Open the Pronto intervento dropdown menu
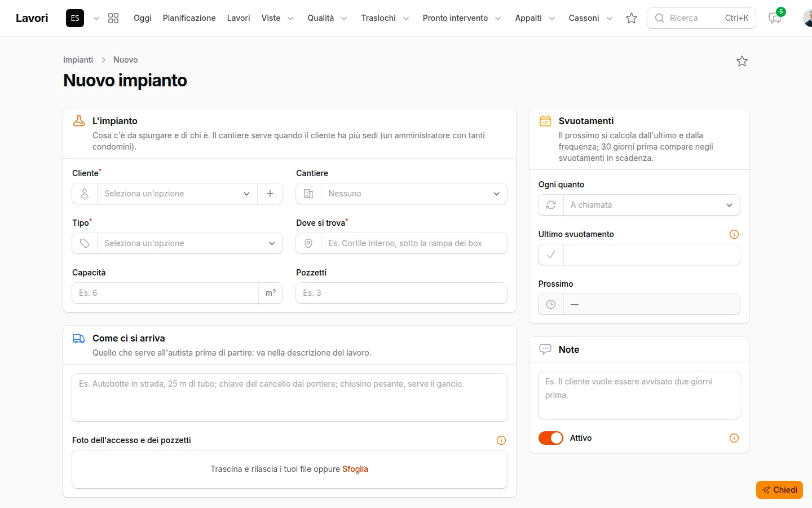 (462, 18)
